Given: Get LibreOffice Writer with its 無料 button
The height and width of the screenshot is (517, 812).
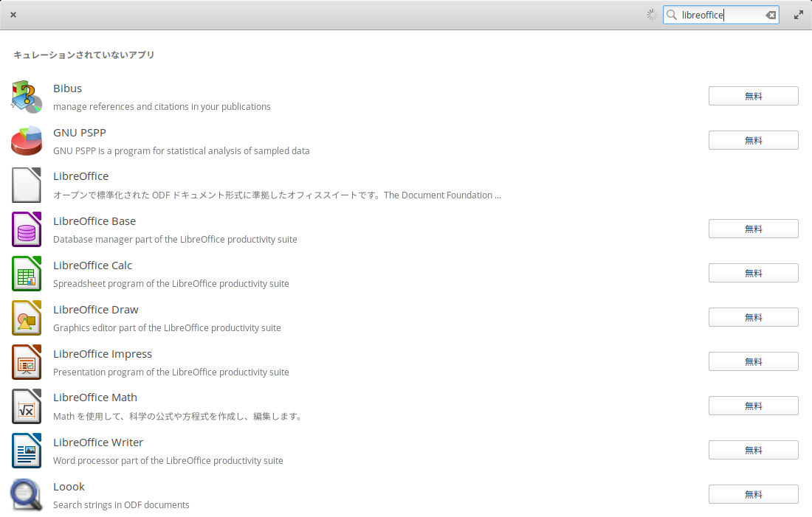Looking at the screenshot, I should coord(754,450).
